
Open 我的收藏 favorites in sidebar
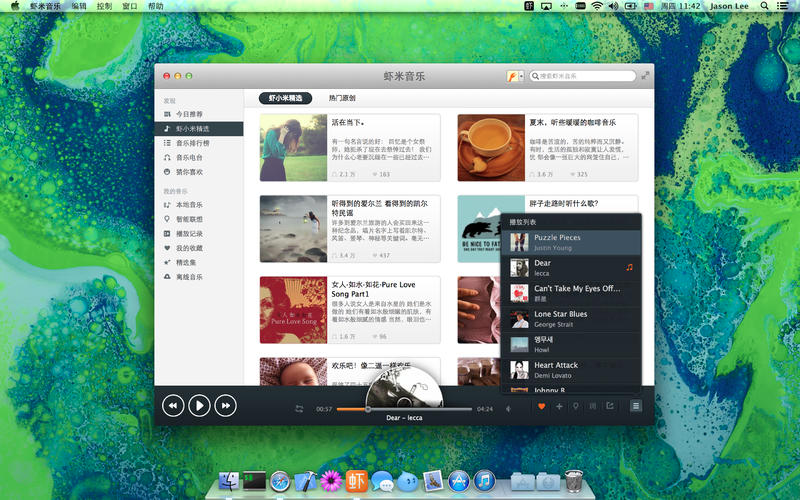click(x=198, y=248)
